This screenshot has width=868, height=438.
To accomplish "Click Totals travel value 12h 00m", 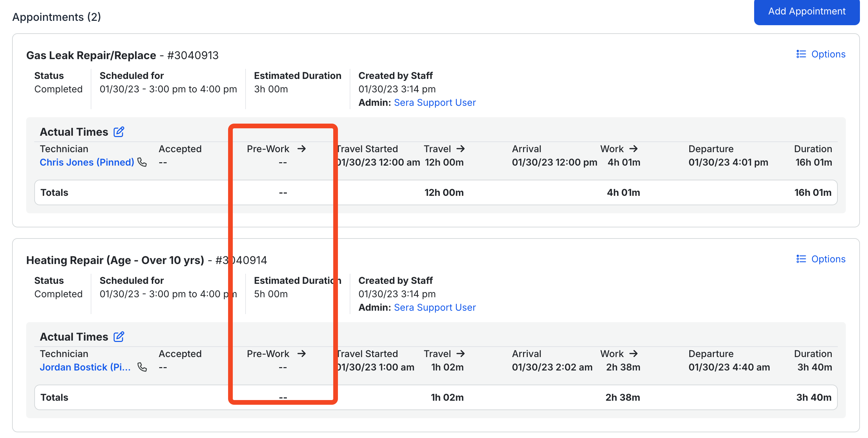I will 444,193.
